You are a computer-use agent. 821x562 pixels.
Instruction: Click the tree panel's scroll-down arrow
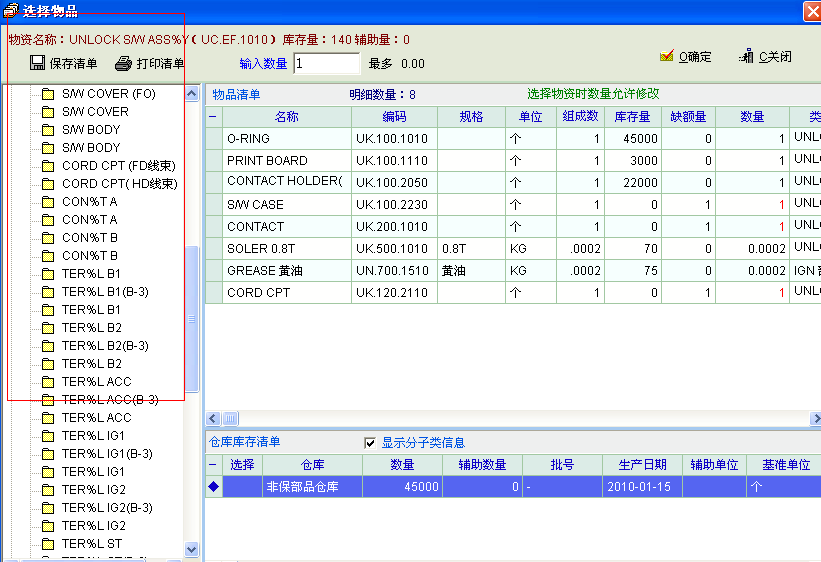192,548
